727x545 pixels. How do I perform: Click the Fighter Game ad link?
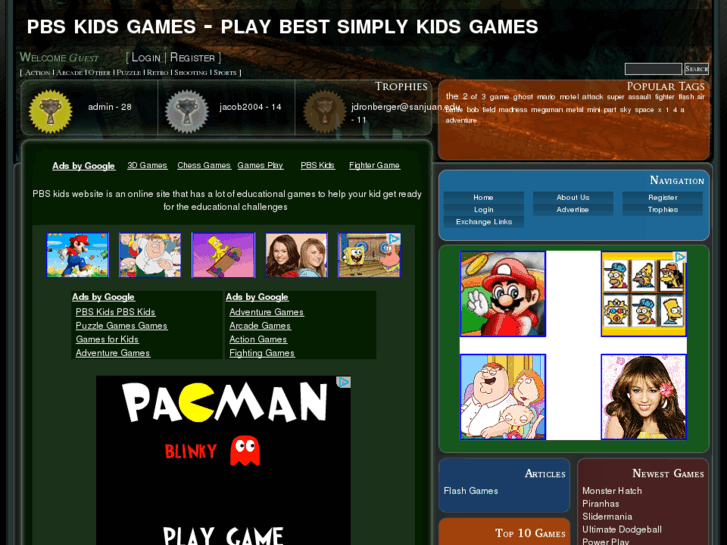point(374,166)
